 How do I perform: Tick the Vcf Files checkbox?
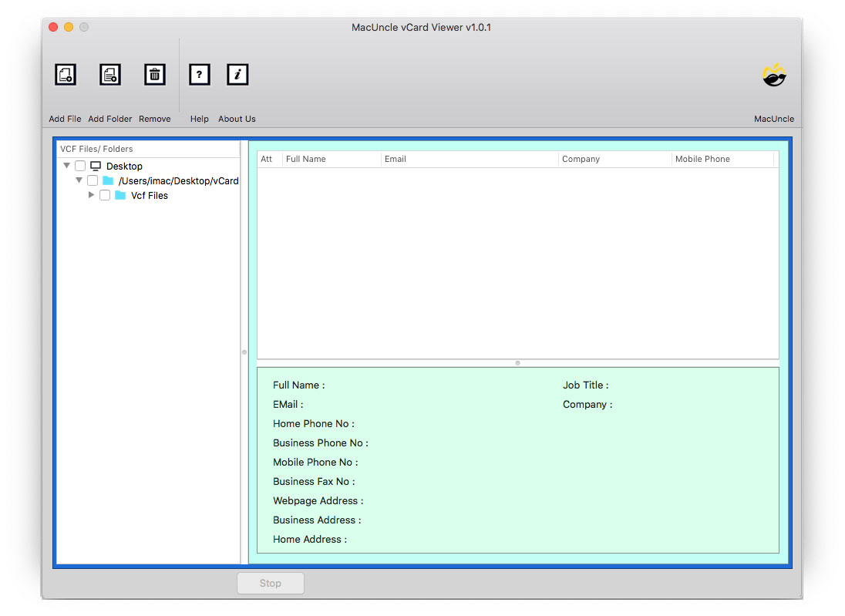pos(105,196)
